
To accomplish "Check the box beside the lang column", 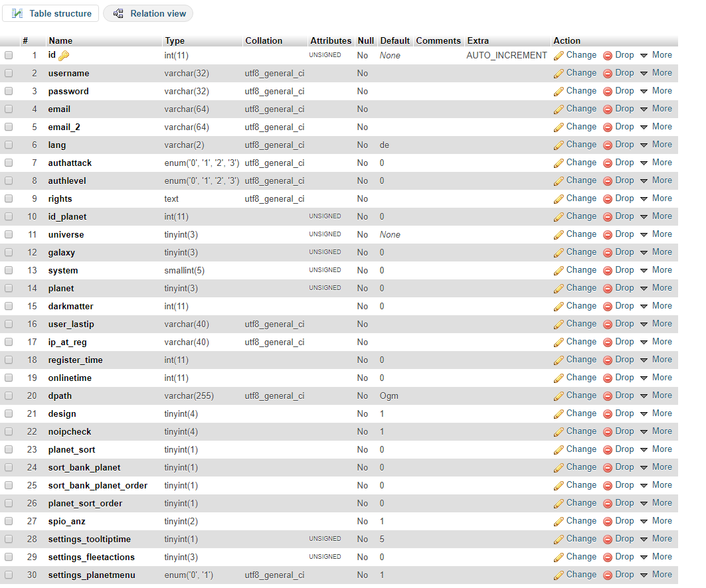I will (9, 145).
